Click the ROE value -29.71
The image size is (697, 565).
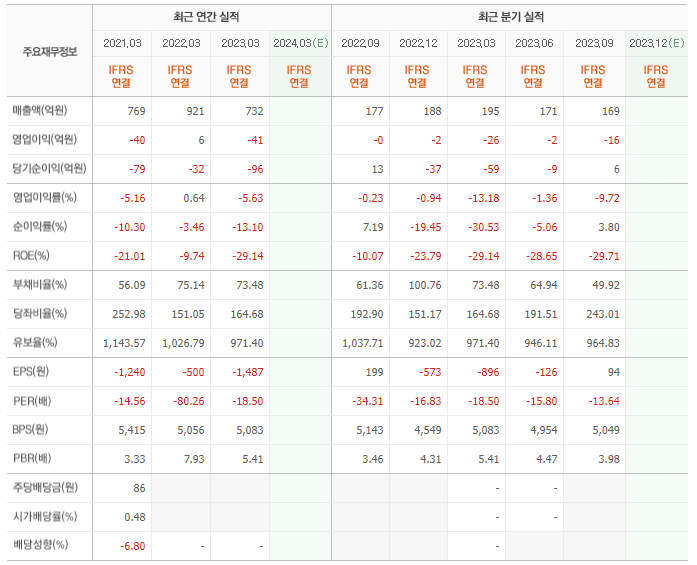click(604, 256)
